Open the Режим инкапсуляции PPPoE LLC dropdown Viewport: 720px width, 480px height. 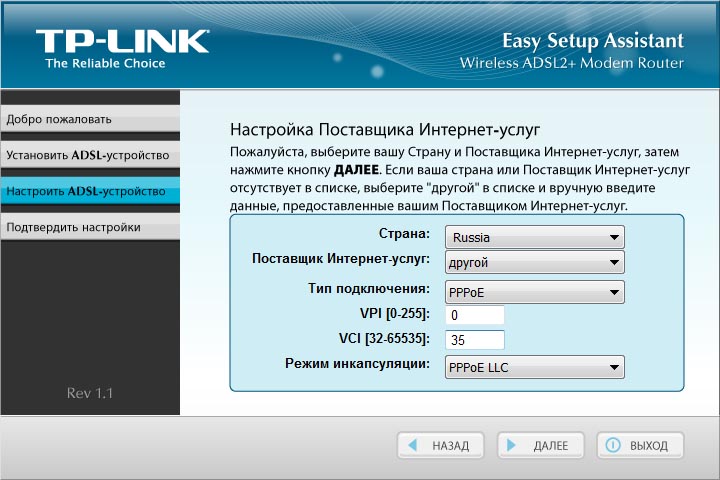pyautogui.click(x=534, y=367)
